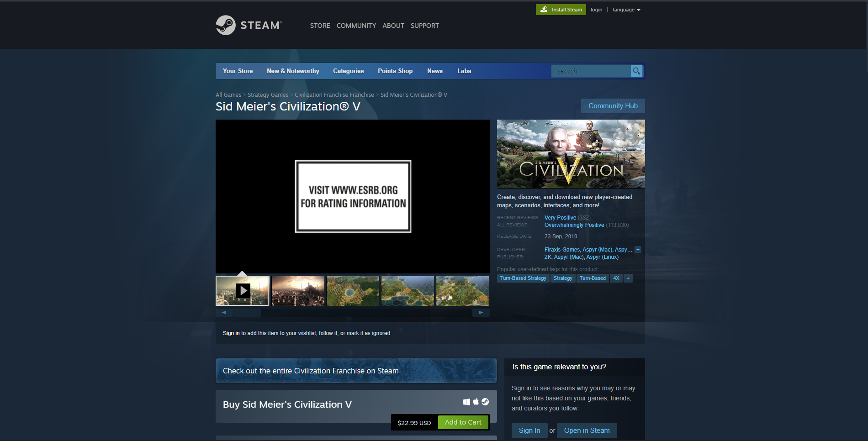This screenshot has height=441, width=868.
Task: Open the Points Shop tab
Action: point(395,71)
